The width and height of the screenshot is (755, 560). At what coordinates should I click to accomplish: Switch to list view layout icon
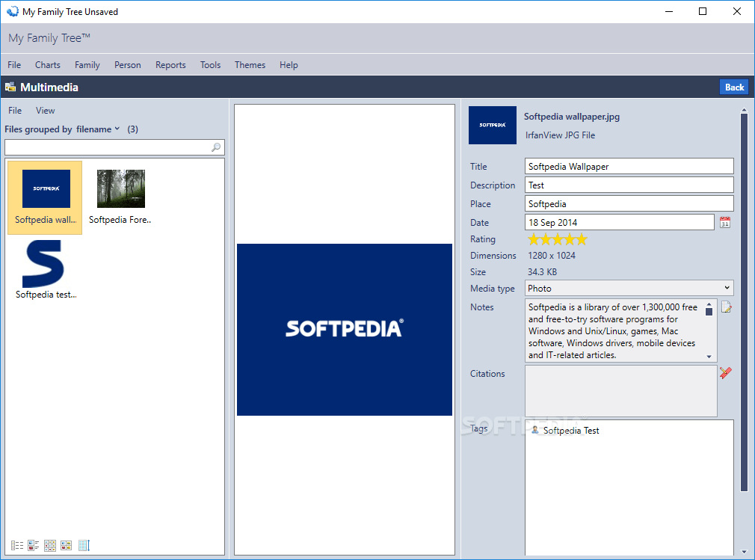click(17, 545)
